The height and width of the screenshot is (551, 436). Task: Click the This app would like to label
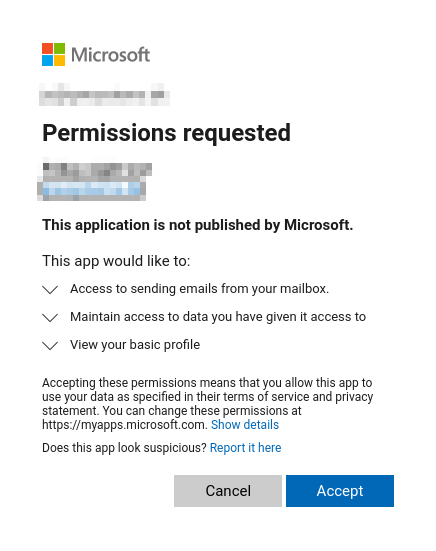pyautogui.click(x=116, y=261)
